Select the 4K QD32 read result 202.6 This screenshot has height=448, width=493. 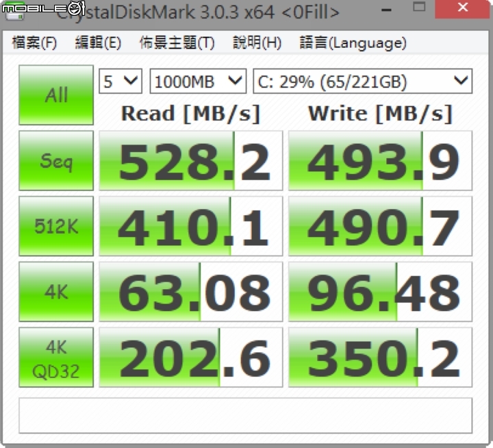coord(191,358)
